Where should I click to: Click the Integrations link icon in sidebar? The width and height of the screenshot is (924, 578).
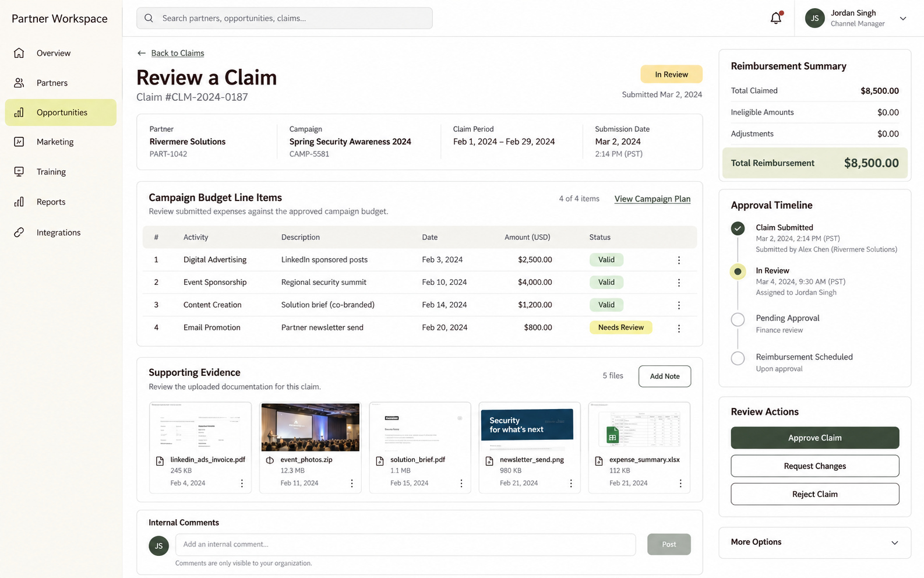(x=19, y=232)
